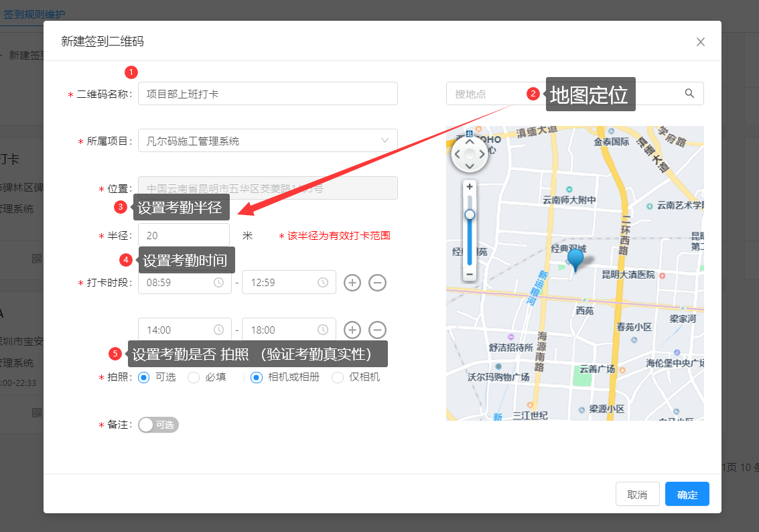Image resolution: width=759 pixels, height=532 pixels.
Task: Add a time period after first row
Action: [x=352, y=283]
